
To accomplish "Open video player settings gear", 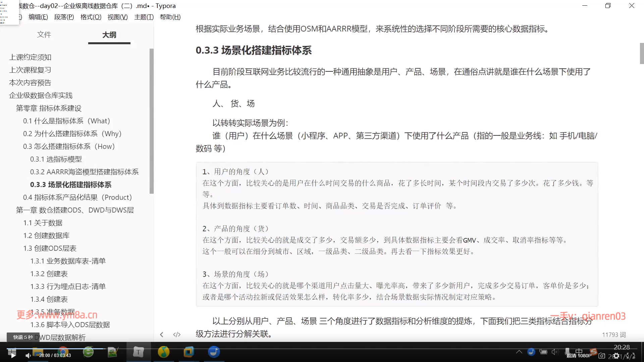I will tap(616, 356).
